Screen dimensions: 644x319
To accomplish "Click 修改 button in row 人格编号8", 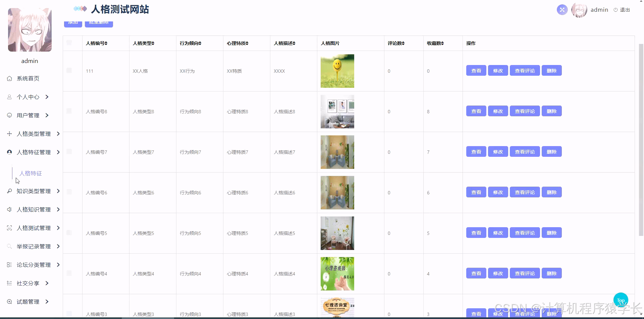I will (x=498, y=111).
